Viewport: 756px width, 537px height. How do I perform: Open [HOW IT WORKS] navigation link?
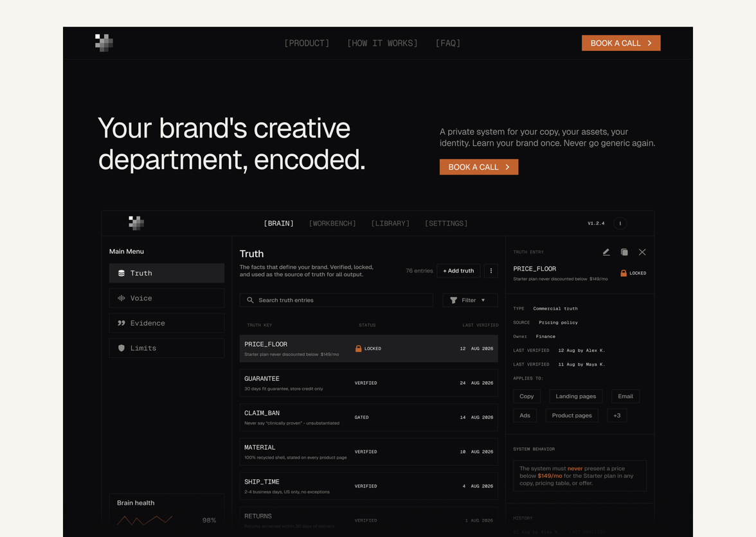click(x=382, y=43)
